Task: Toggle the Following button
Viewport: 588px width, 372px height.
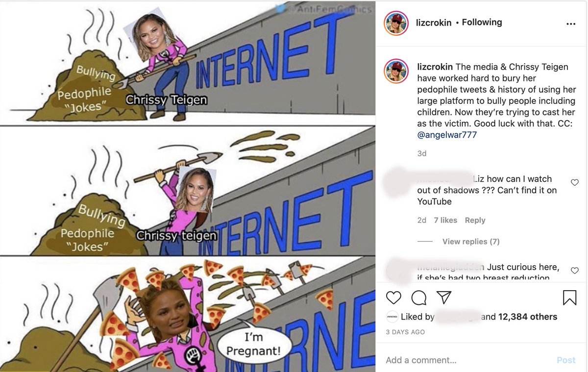Action: tap(482, 23)
